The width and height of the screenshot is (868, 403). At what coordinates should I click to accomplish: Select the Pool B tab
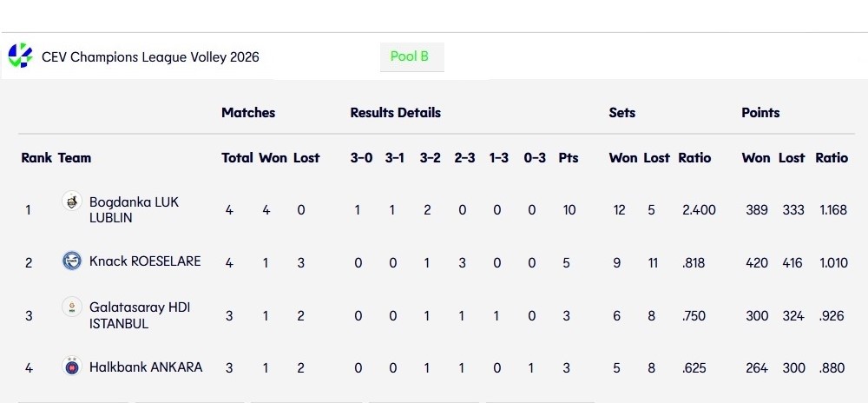(411, 56)
